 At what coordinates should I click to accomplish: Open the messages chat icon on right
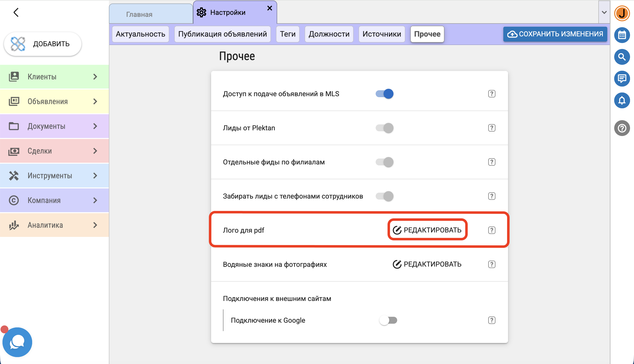622,78
